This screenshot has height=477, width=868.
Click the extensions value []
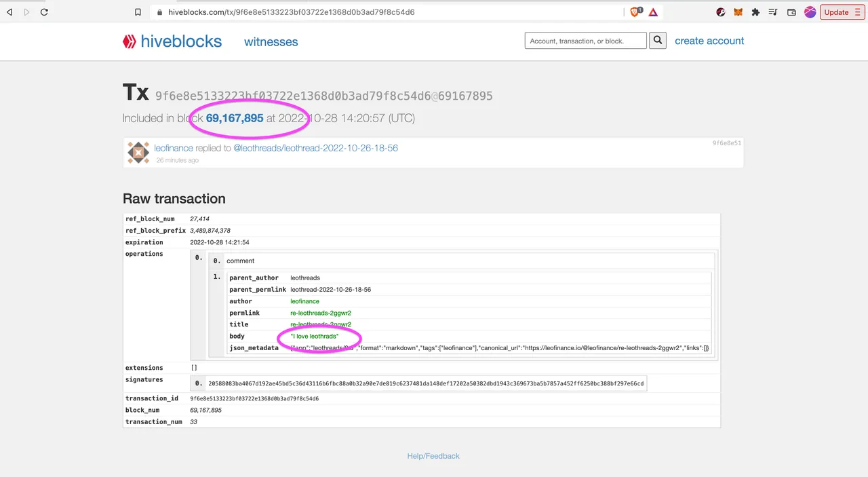tap(194, 368)
